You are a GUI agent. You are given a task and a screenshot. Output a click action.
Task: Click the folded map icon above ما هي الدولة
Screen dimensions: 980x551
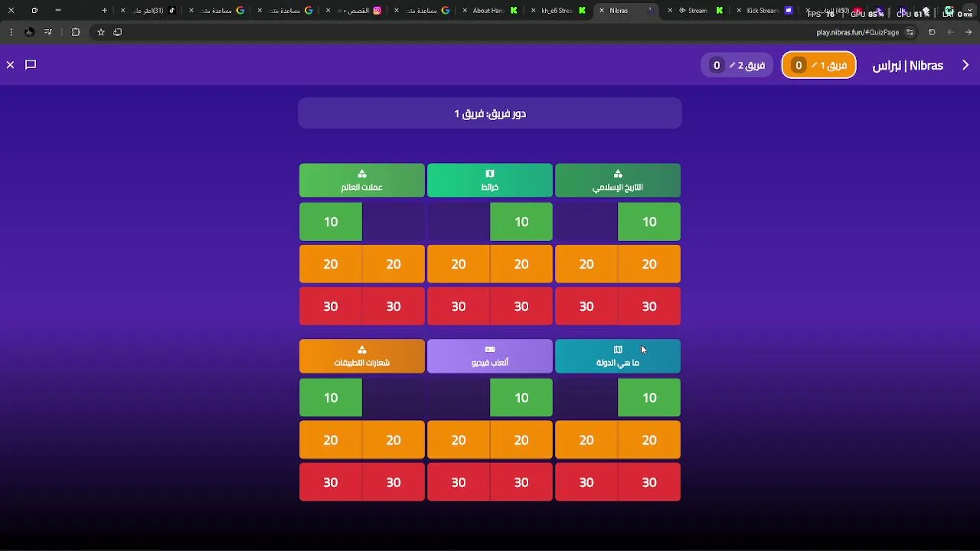(618, 350)
